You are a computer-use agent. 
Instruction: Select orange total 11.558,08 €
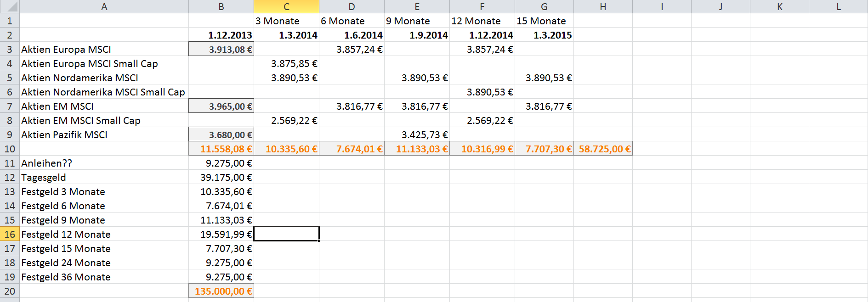[221, 149]
